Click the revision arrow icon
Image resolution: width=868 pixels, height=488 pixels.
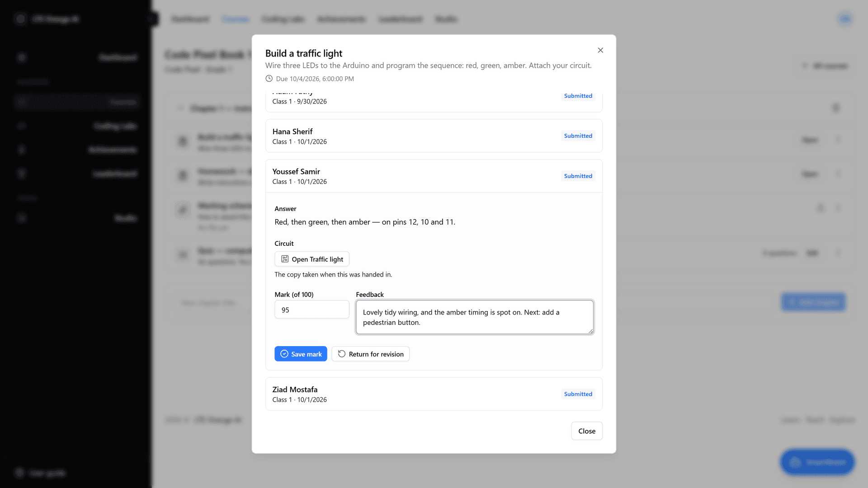(x=342, y=354)
